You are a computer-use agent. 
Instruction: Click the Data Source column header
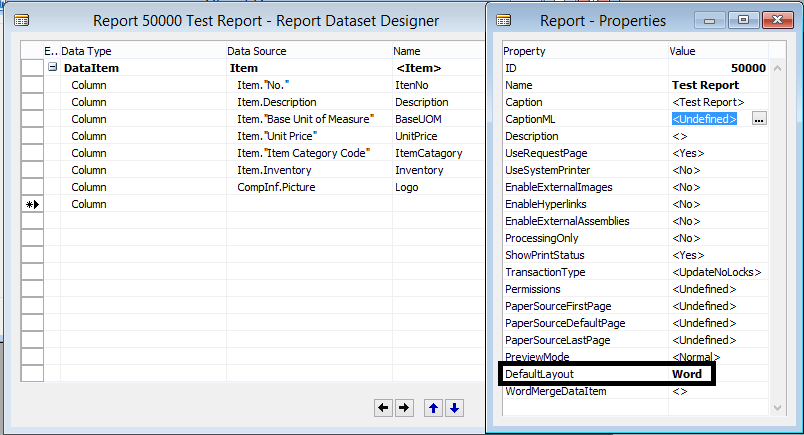(x=256, y=51)
